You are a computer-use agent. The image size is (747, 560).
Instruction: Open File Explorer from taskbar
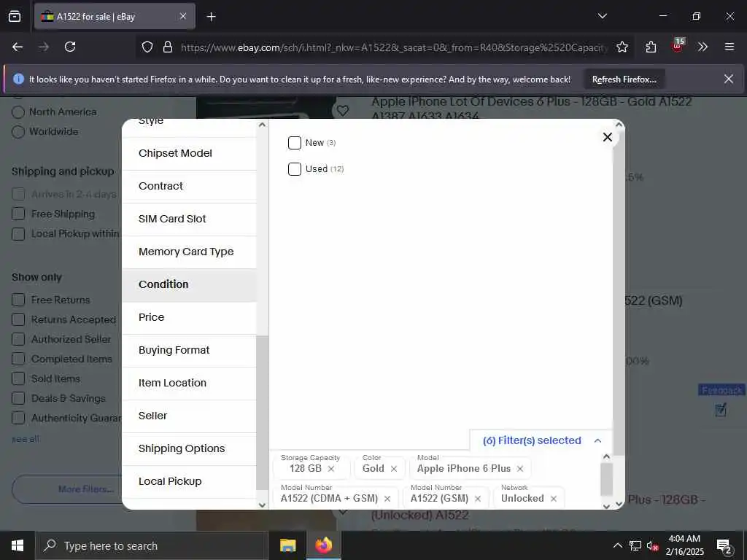tap(287, 545)
